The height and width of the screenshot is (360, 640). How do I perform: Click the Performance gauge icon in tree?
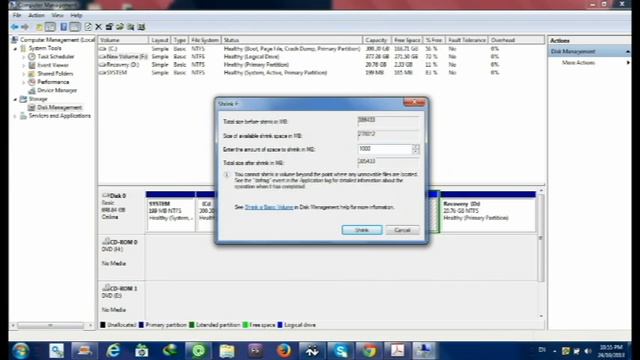point(32,82)
